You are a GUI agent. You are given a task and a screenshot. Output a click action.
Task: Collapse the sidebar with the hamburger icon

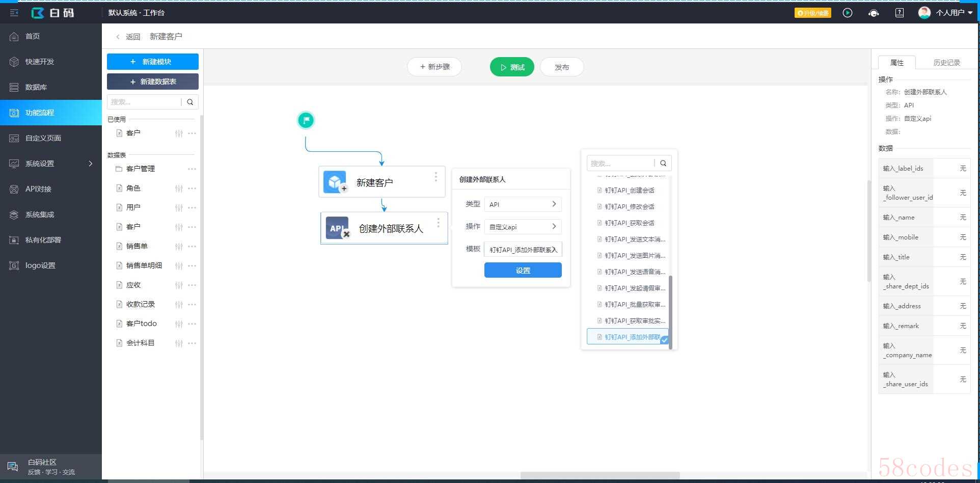coord(14,13)
